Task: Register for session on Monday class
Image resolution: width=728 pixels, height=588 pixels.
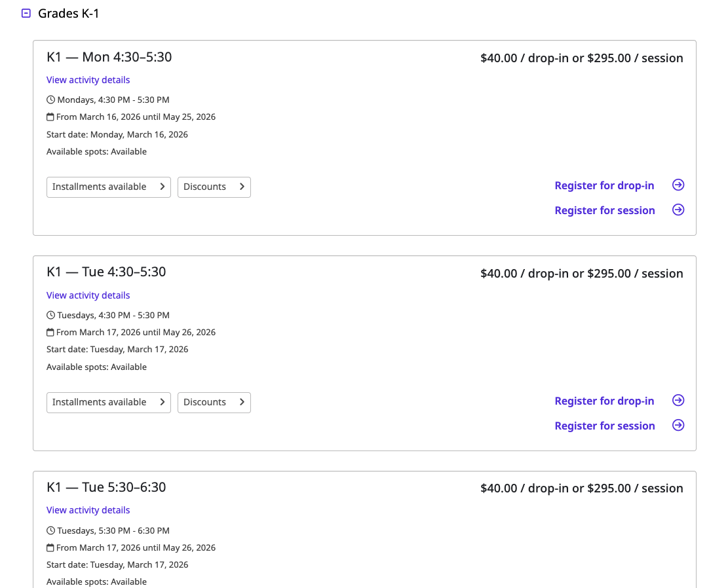Action: tap(604, 210)
